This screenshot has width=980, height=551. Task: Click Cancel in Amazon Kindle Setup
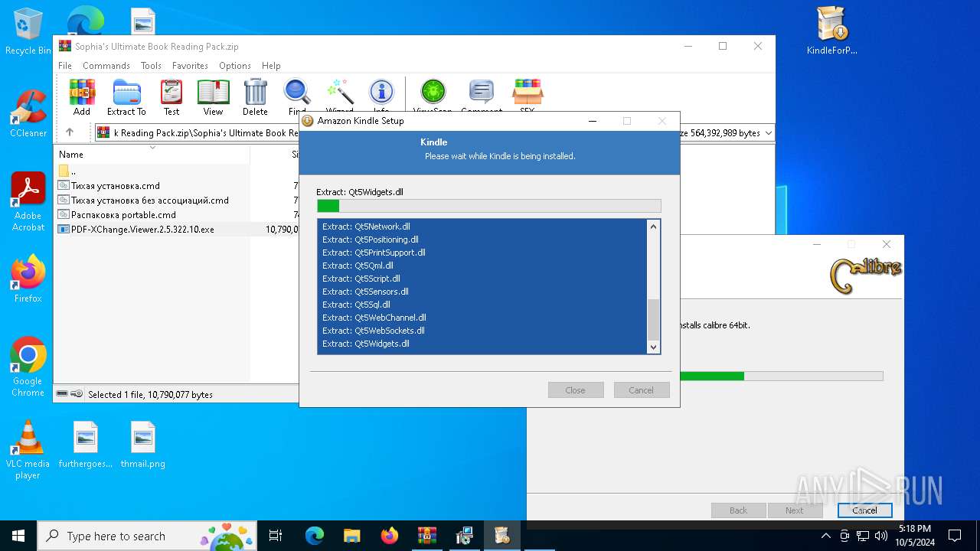[x=642, y=390]
